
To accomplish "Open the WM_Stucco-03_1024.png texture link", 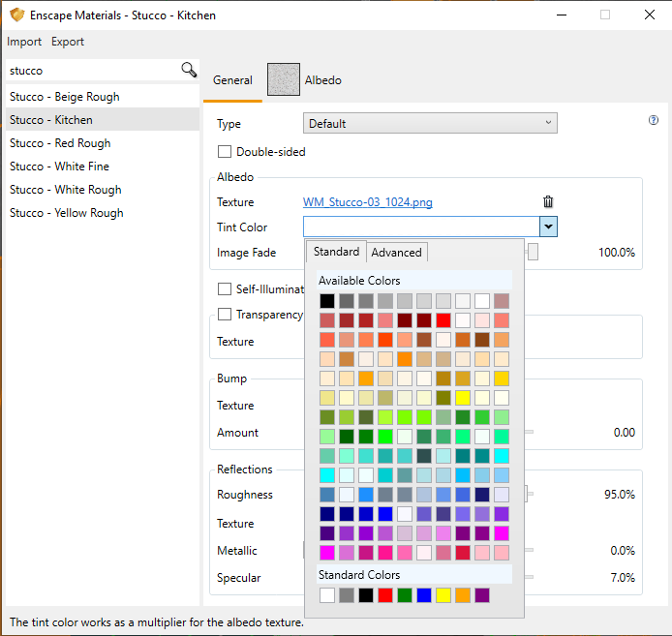I will [367, 202].
